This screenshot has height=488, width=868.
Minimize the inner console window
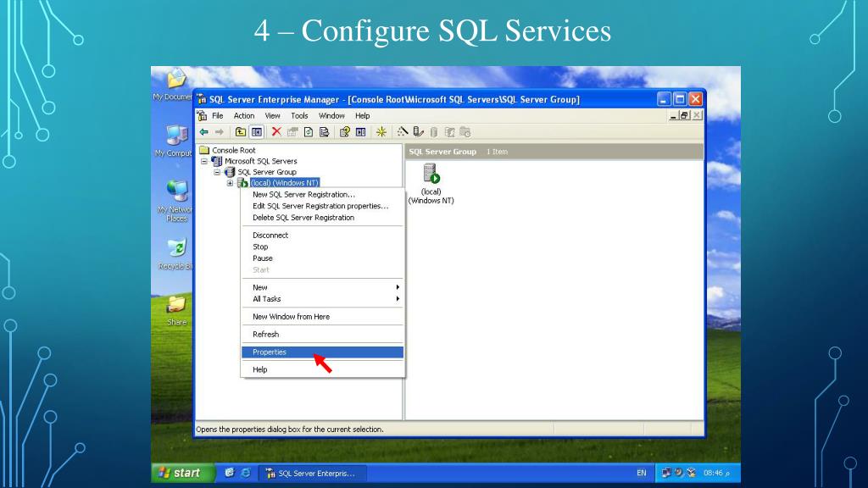pyautogui.click(x=673, y=115)
